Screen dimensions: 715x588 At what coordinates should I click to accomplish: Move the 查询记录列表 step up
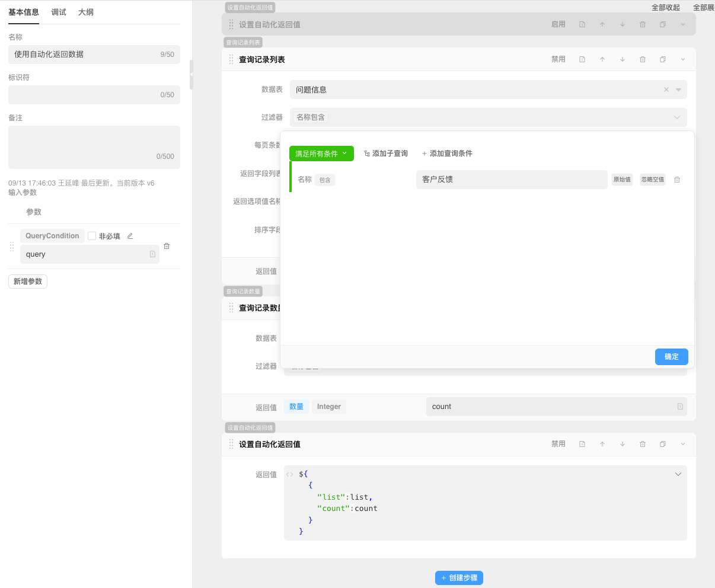click(602, 59)
